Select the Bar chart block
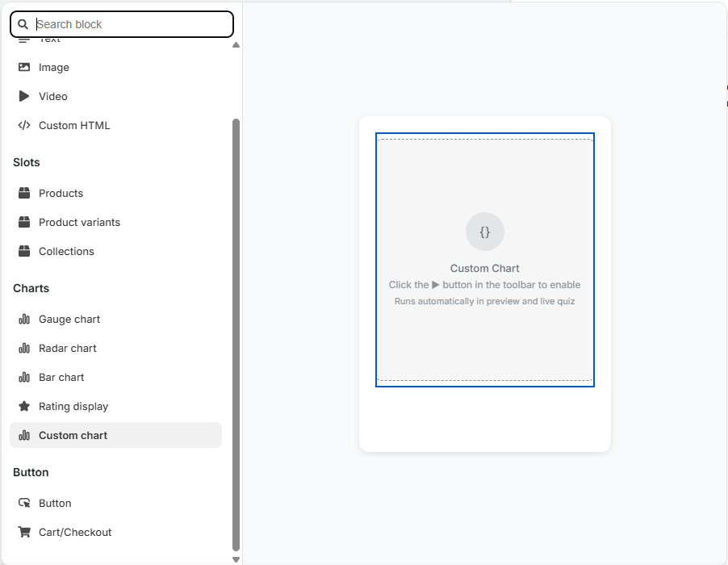The height and width of the screenshot is (565, 728). (61, 377)
